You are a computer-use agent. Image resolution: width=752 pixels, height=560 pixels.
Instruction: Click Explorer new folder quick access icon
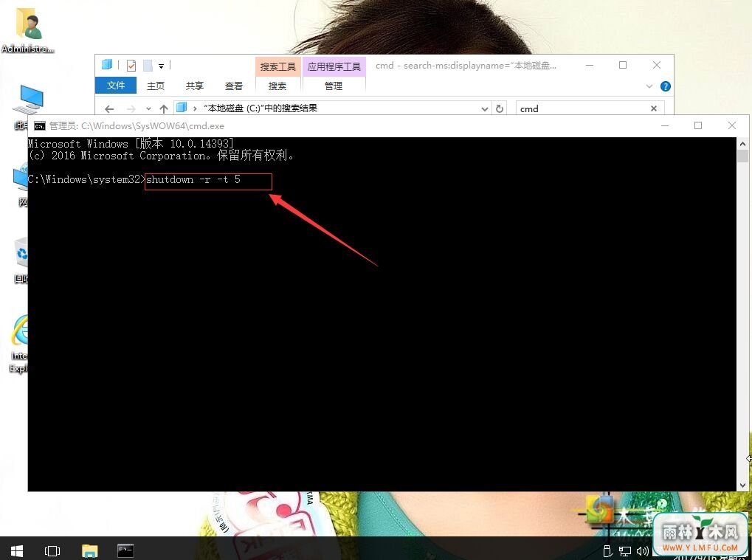148,65
